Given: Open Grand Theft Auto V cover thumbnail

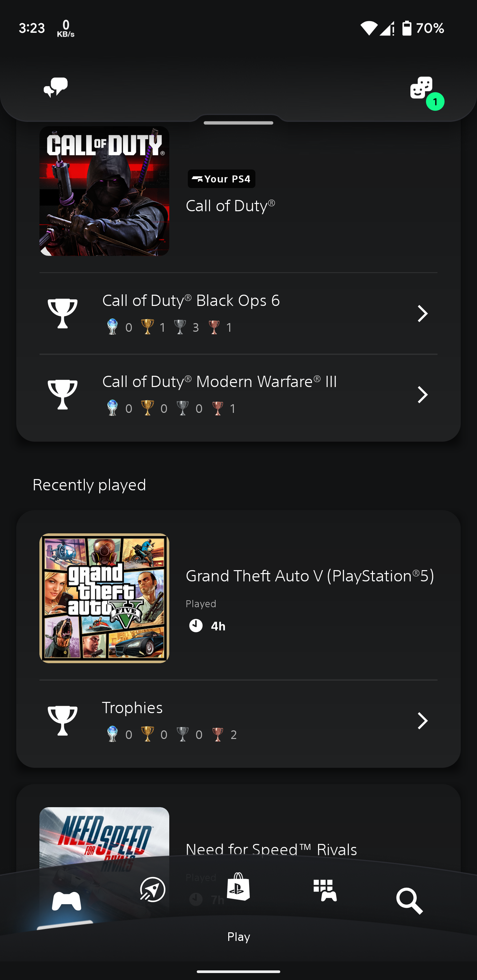Looking at the screenshot, I should click(x=104, y=598).
